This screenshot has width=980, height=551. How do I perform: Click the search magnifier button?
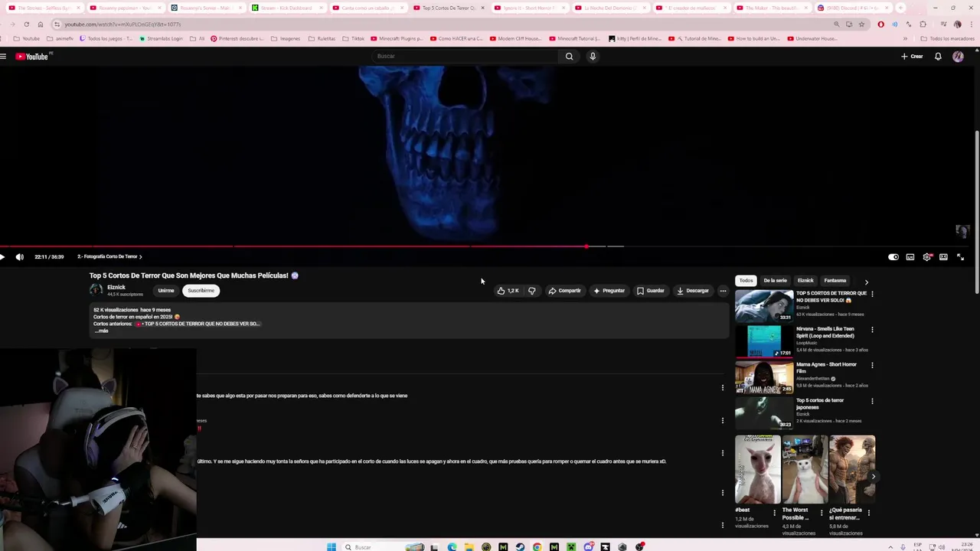(569, 56)
